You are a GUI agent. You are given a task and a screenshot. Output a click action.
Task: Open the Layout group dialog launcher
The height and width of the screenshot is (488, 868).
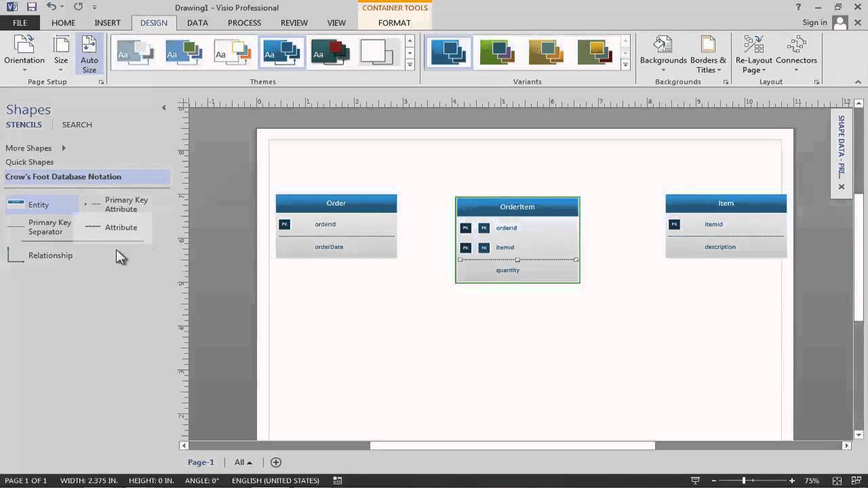(816, 82)
